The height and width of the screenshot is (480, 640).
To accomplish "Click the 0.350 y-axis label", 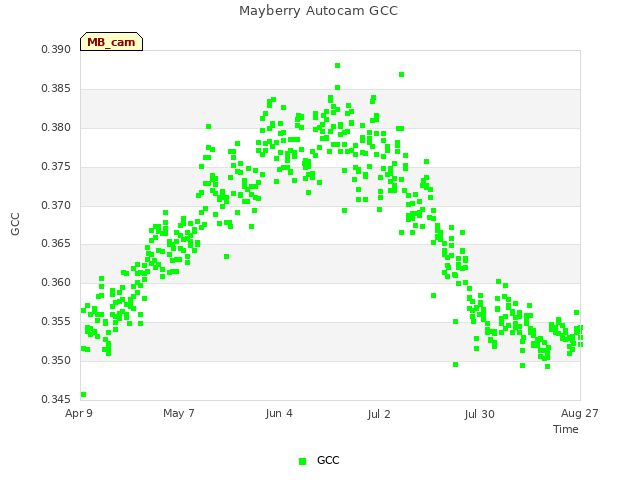I will coord(56,360).
